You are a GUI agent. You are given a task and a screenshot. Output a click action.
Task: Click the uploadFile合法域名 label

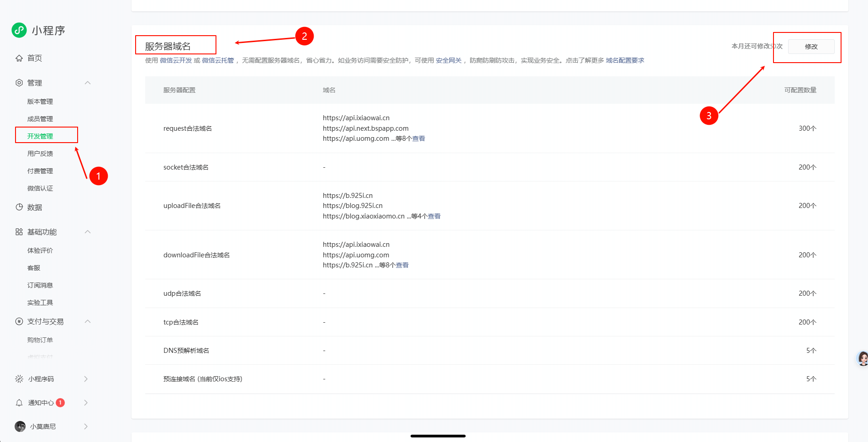[x=192, y=206]
